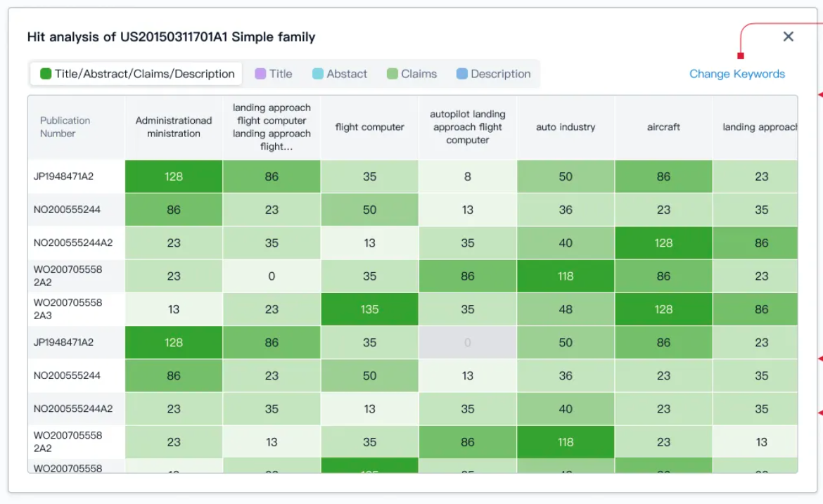
Task: Open the Change Keywords link
Action: (x=736, y=73)
